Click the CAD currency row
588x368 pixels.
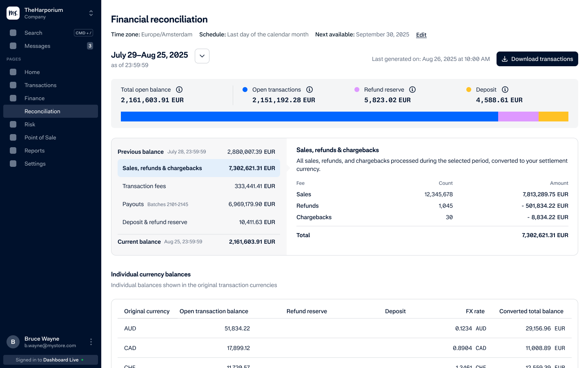click(x=345, y=348)
